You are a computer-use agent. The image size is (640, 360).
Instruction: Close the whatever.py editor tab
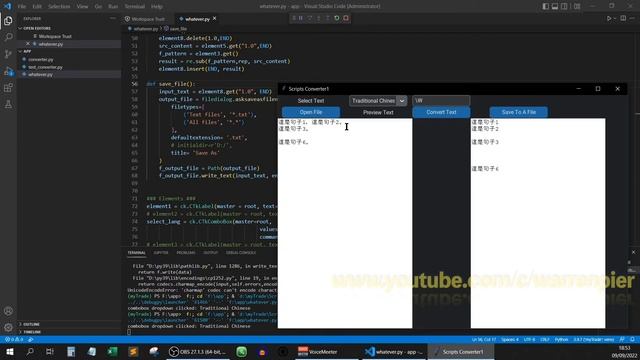214,18
